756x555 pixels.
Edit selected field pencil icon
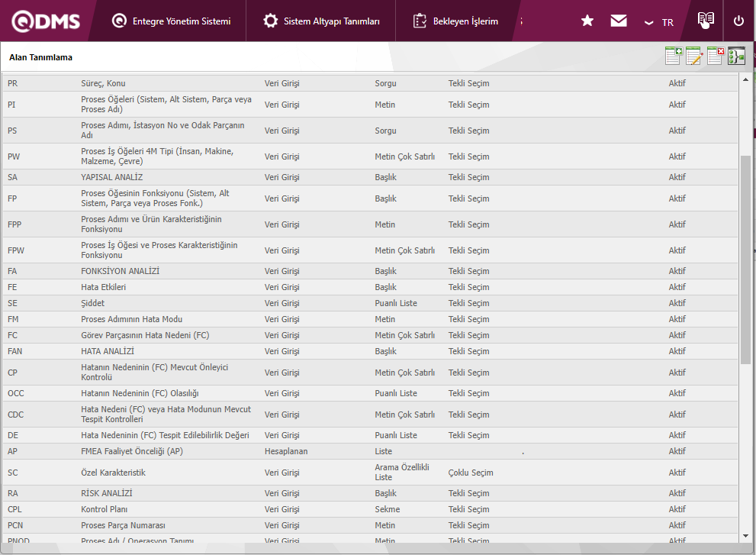694,56
